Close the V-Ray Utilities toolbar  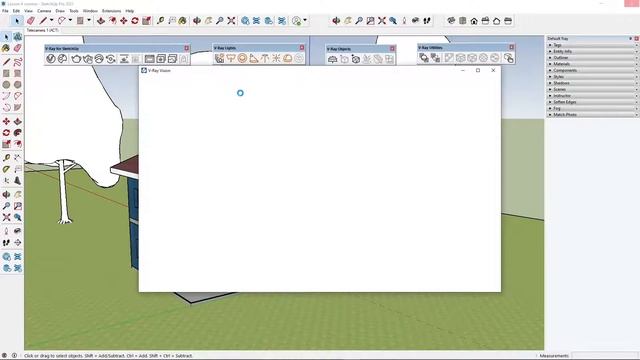tap(511, 47)
